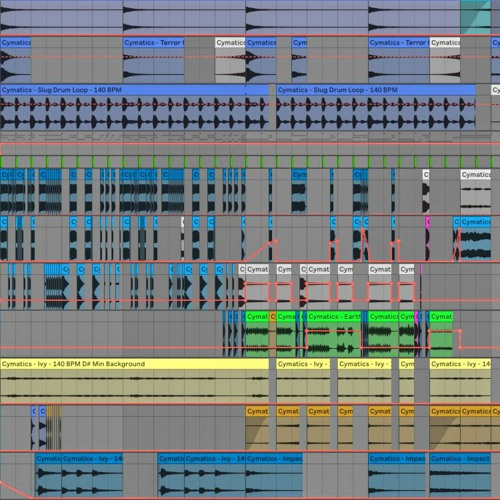Image resolution: width=500 pixels, height=500 pixels.
Task: Select the short yellow "Cym" Ivy clip
Action: pos(407,381)
